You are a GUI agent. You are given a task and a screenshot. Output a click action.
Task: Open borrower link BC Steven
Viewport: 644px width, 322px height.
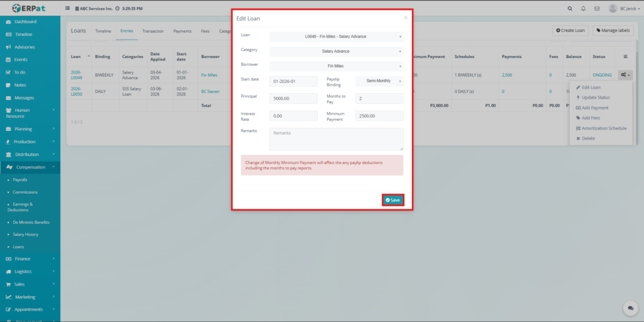click(x=210, y=92)
